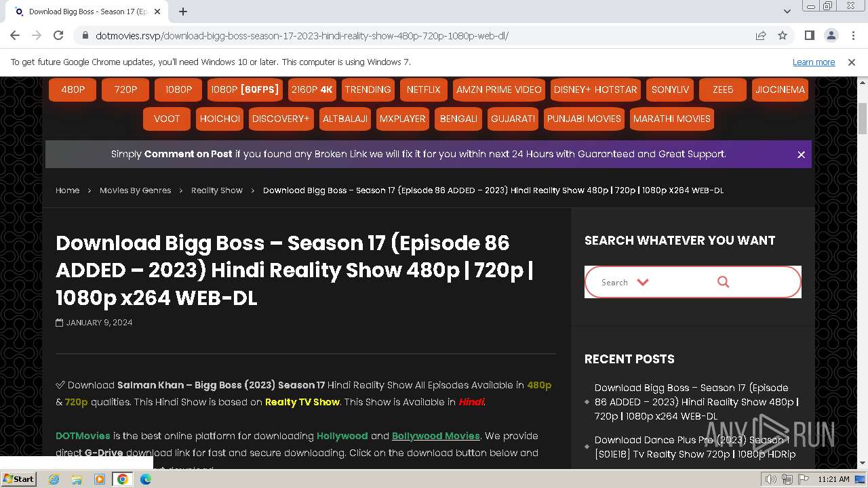Viewport: 868px width, 488px height.
Task: Open the HOICHOI category
Action: [x=220, y=119]
